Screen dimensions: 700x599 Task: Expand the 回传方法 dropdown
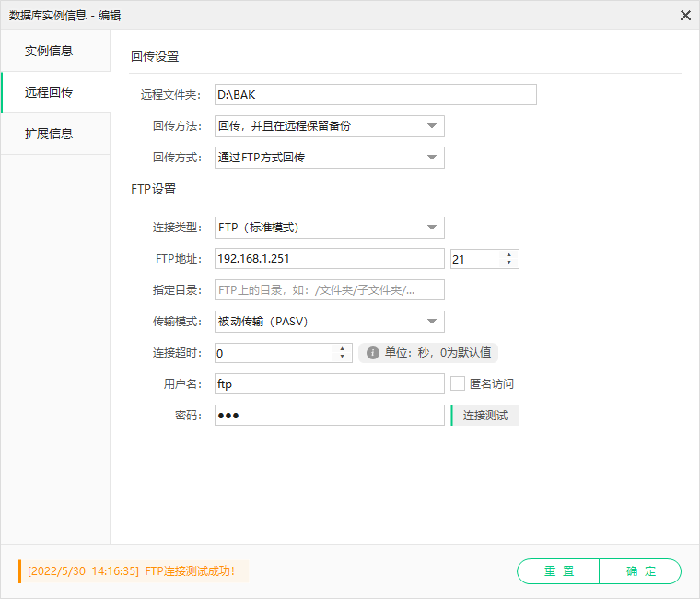coord(330,126)
